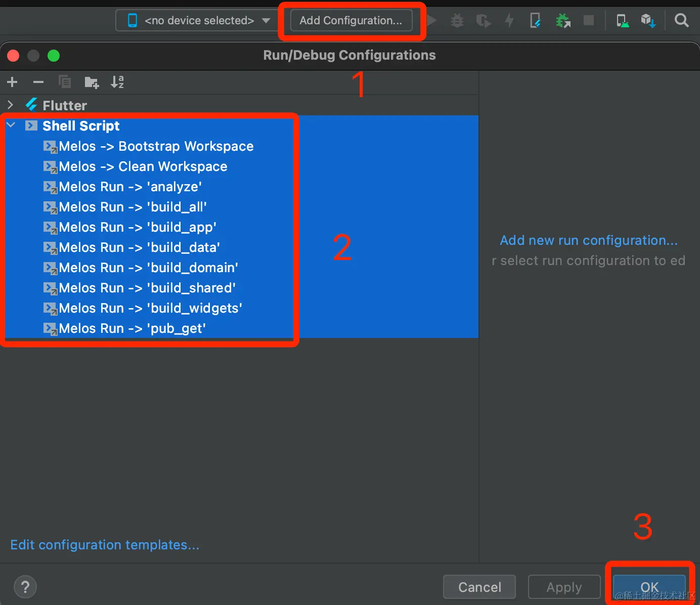Click the Debug bug icon
Screen dimensions: 700x605
click(x=457, y=21)
